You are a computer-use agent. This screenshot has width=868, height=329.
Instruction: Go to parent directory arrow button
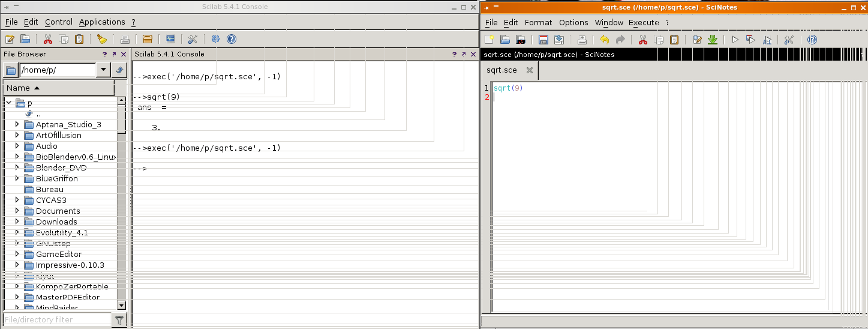click(x=120, y=70)
